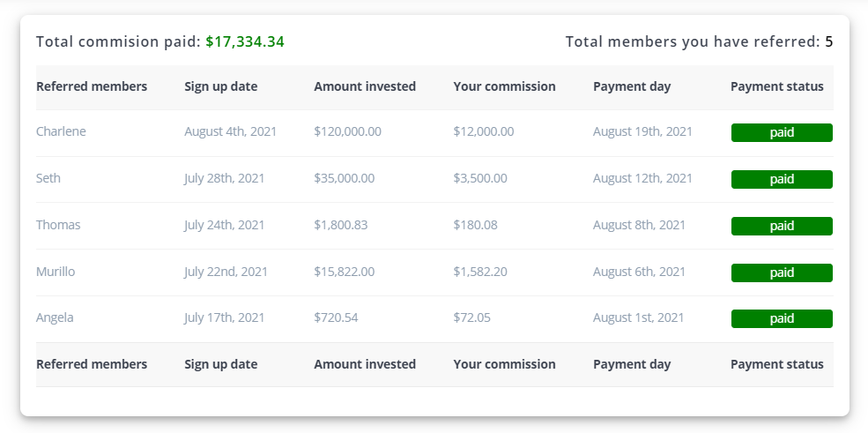Click Thomas's green paid badge
Viewport: 868px width, 433px height.
(782, 226)
